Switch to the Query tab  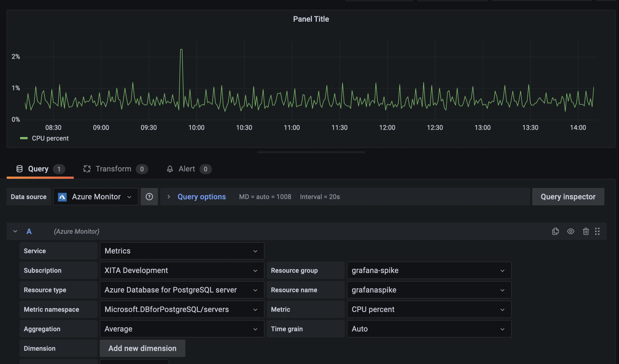[x=40, y=169]
